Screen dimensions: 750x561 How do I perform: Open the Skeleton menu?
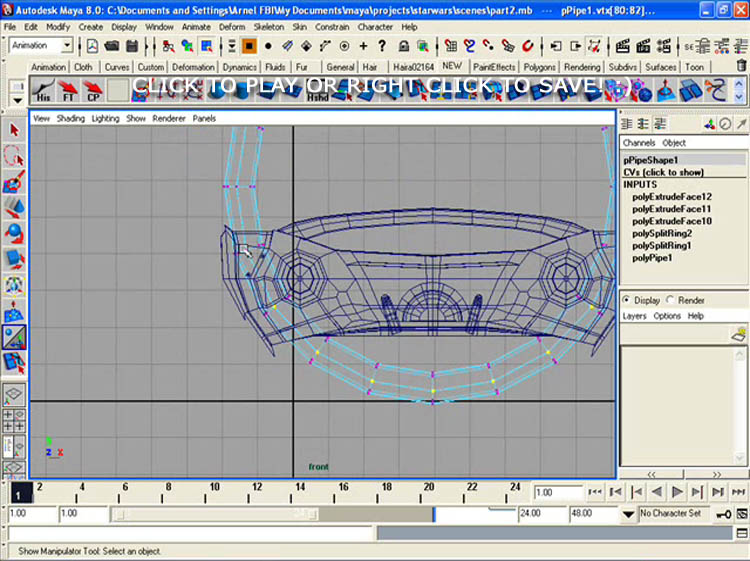pos(268,27)
